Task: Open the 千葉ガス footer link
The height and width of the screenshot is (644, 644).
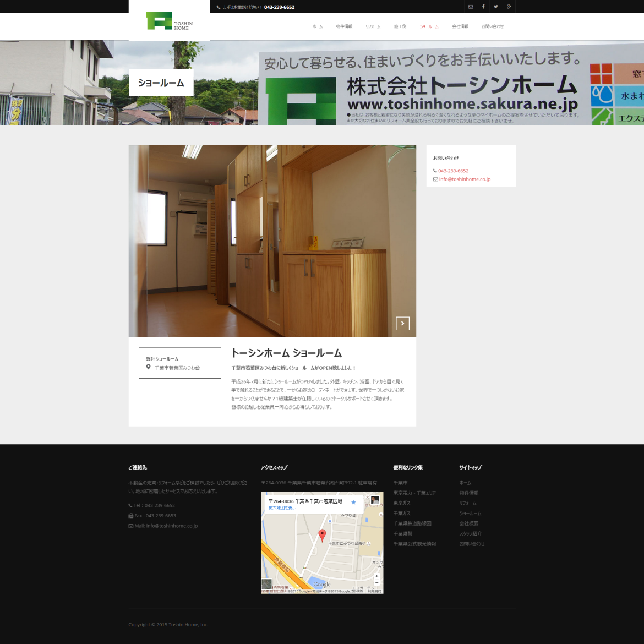Action: coord(402,514)
